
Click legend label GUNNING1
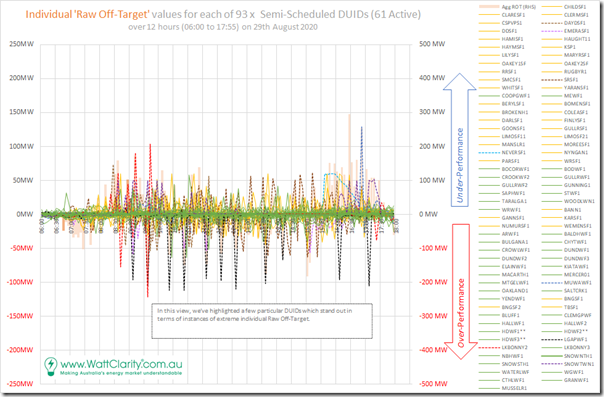577,185
